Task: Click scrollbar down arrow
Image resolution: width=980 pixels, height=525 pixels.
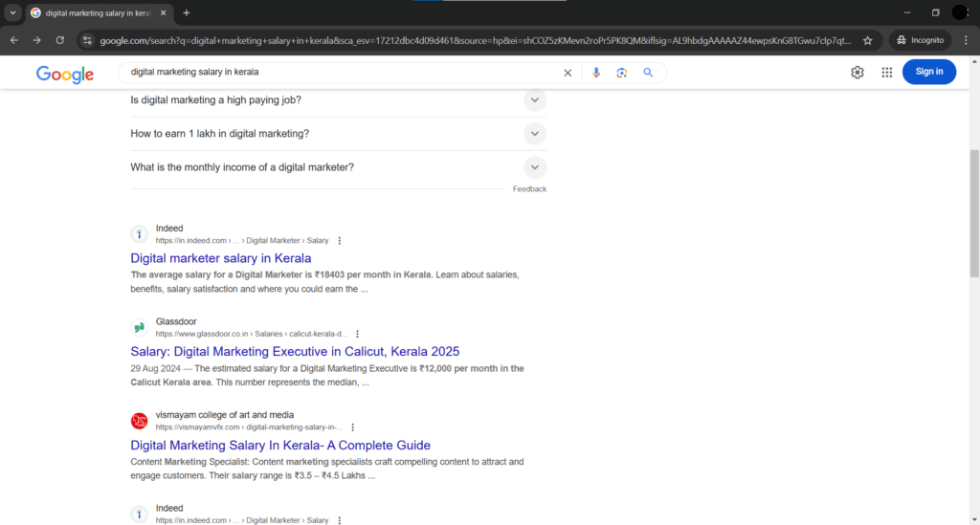Action: click(x=974, y=519)
